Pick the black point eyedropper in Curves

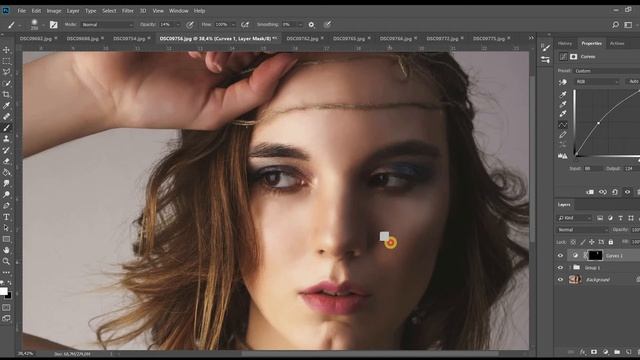click(x=563, y=94)
